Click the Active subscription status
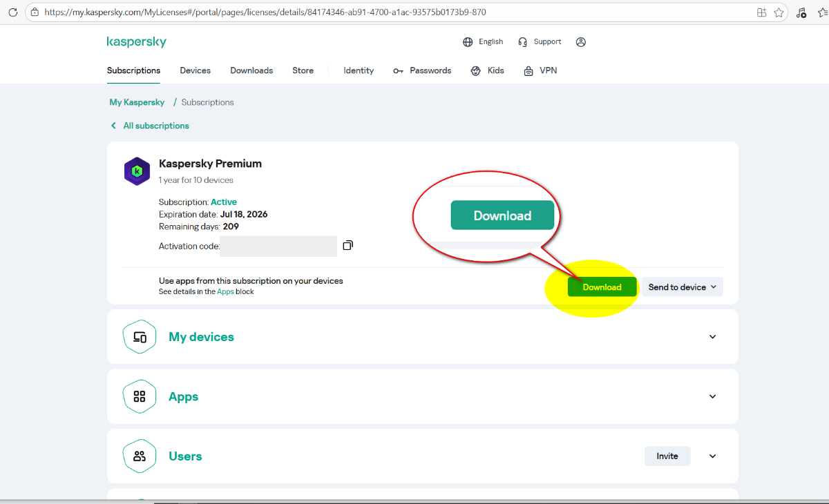The image size is (829, 504). click(x=224, y=202)
